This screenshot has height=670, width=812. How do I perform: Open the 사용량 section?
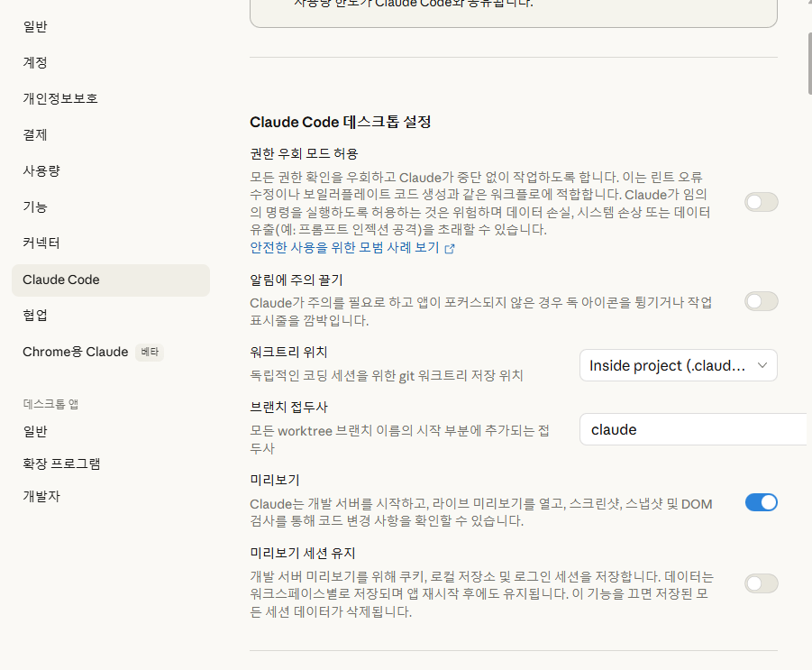coord(41,170)
